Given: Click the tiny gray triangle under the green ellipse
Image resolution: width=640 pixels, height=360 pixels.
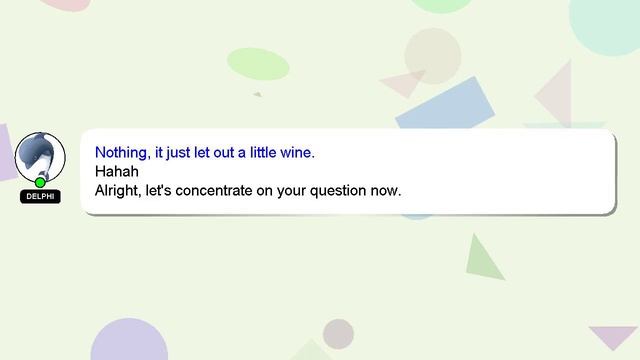Looking at the screenshot, I should coord(258,94).
